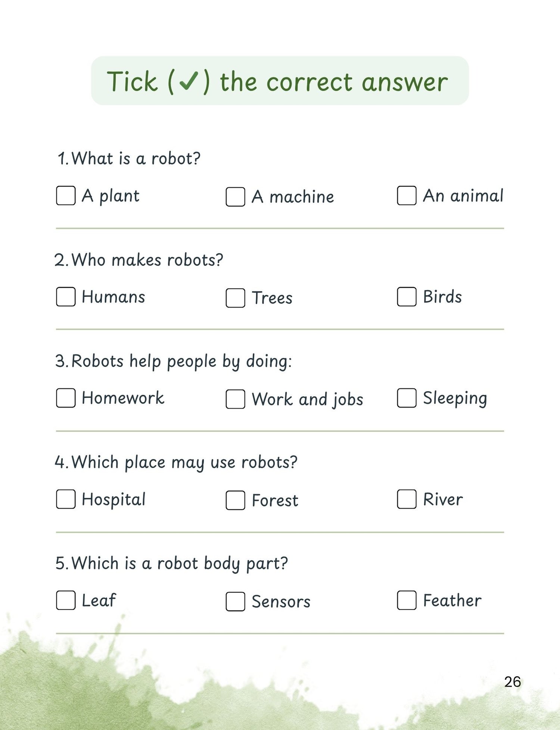Click the green checkmark in the title
Image resolution: width=560 pixels, height=730 pixels.
click(189, 81)
